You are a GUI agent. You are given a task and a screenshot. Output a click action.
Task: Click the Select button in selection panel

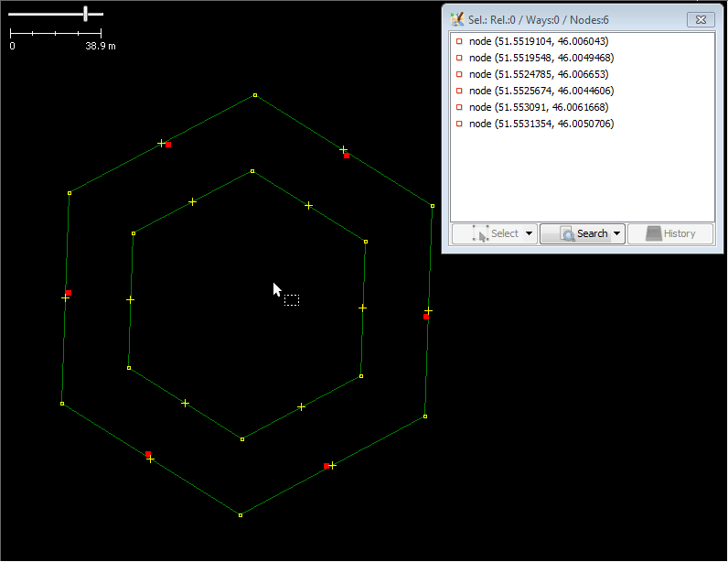(495, 233)
